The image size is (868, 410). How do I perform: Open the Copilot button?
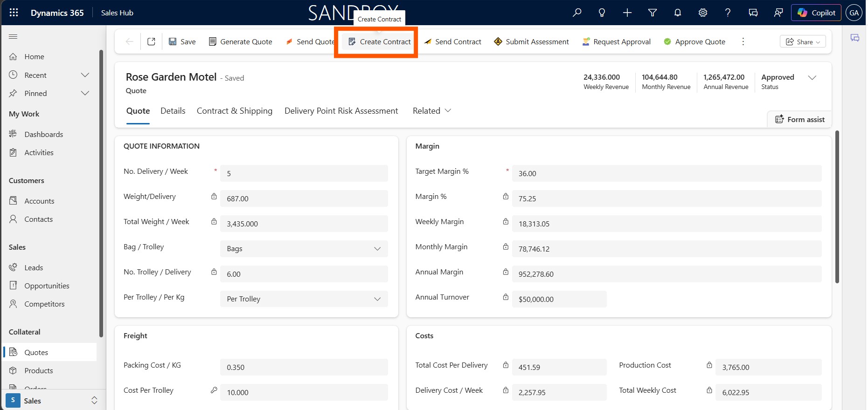(x=816, y=13)
